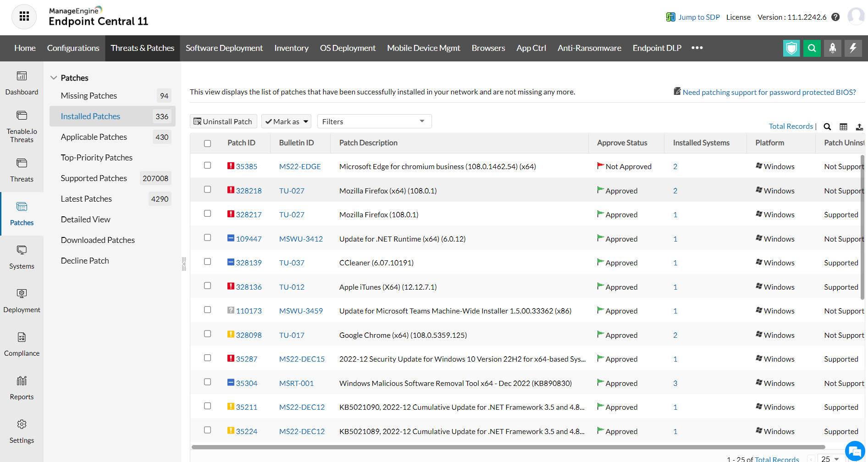Open patch ID 35304 link

[x=247, y=383]
